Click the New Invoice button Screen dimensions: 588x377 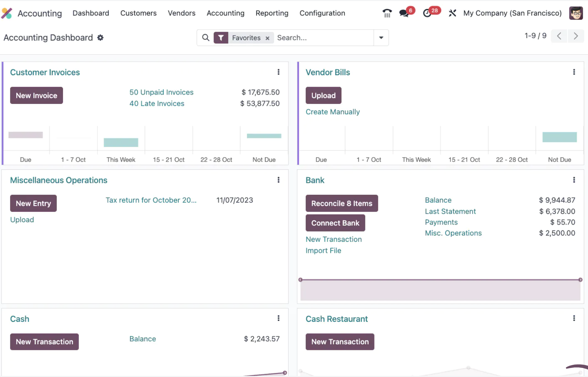tap(37, 95)
